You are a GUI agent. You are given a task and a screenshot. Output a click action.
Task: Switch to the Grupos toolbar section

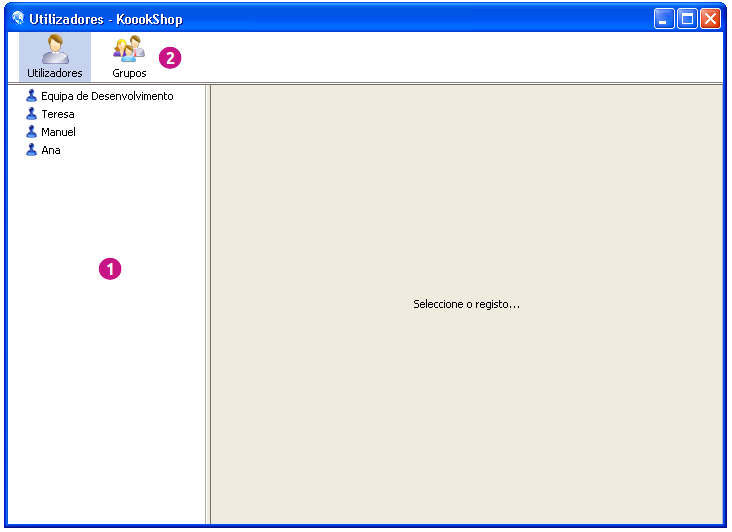click(129, 57)
